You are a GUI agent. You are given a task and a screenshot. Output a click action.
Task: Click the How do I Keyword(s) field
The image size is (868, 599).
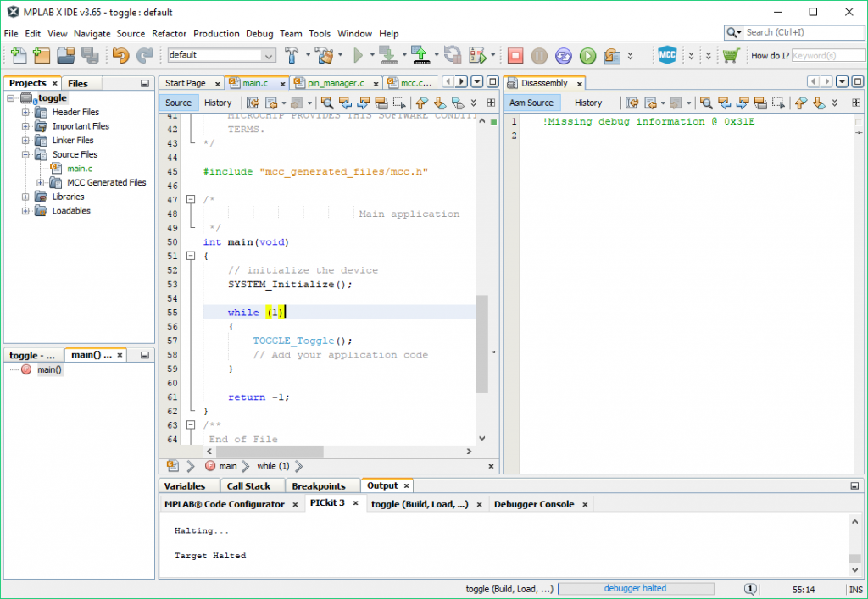828,55
